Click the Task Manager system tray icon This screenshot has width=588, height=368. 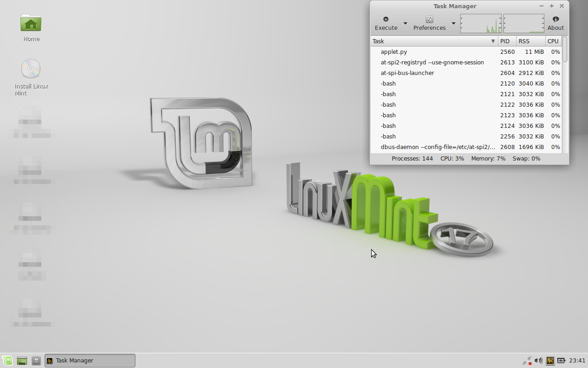click(x=550, y=361)
